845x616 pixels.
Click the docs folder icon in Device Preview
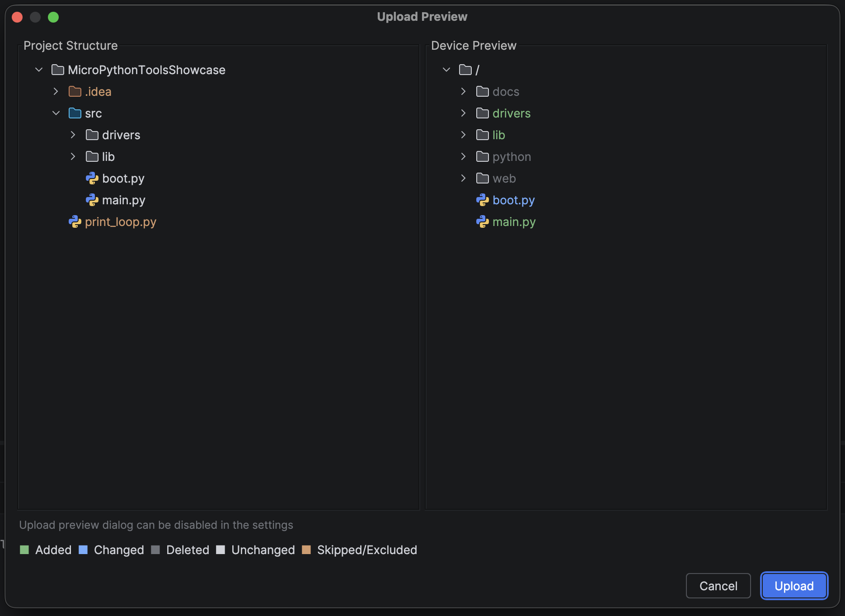click(483, 92)
